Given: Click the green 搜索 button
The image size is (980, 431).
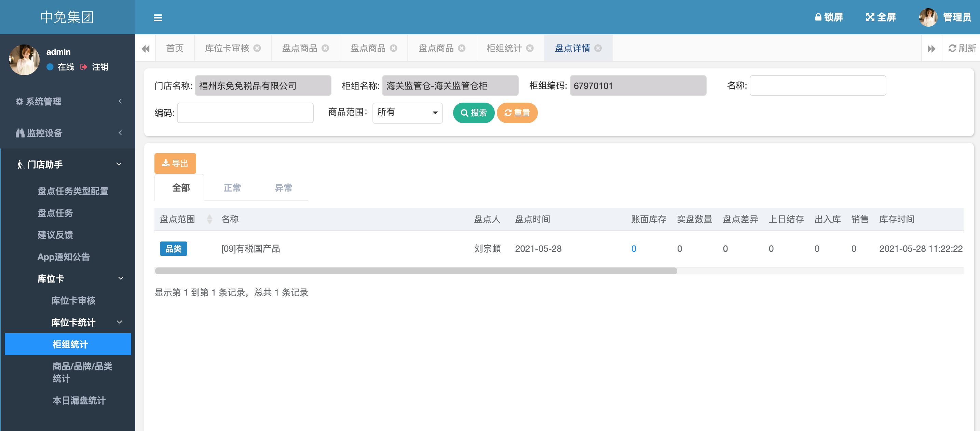Looking at the screenshot, I should tap(473, 113).
